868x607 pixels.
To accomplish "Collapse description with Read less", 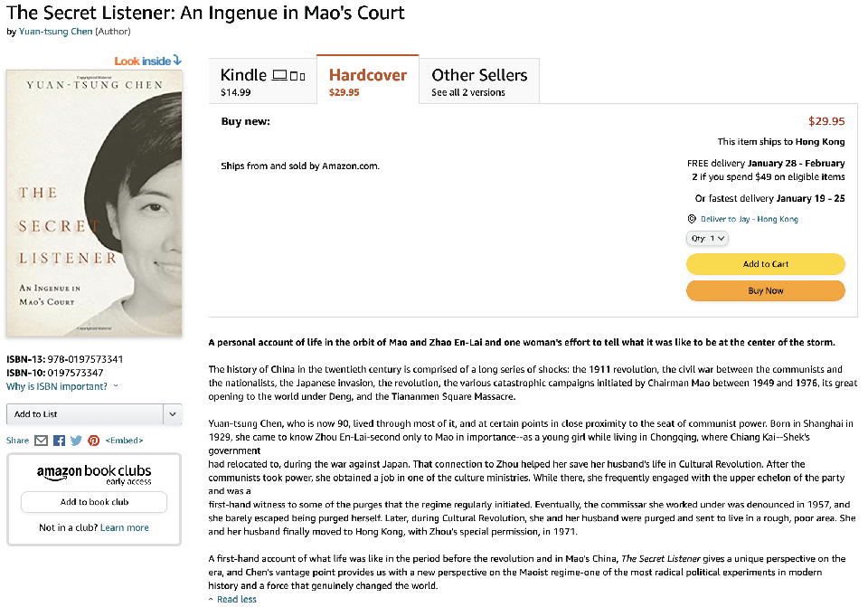I will click(x=235, y=599).
